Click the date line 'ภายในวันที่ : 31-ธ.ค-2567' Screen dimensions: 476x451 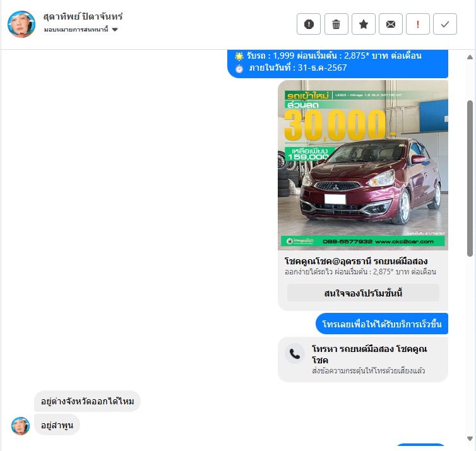[x=298, y=67]
